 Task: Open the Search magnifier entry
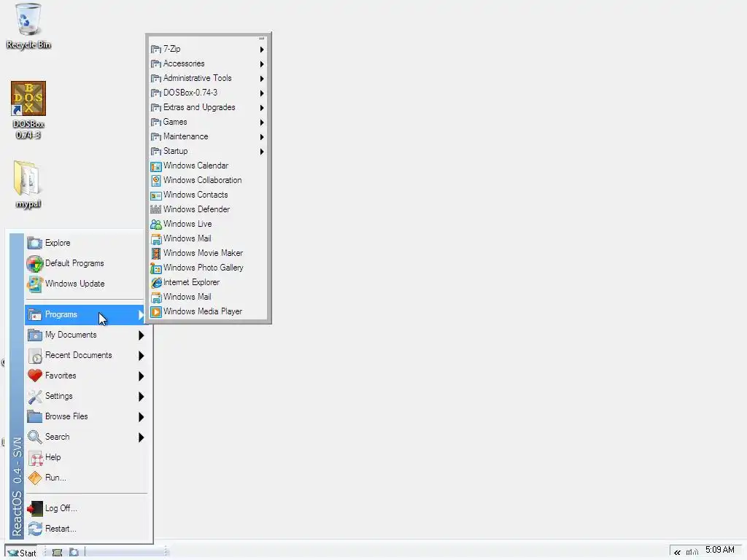click(x=85, y=437)
